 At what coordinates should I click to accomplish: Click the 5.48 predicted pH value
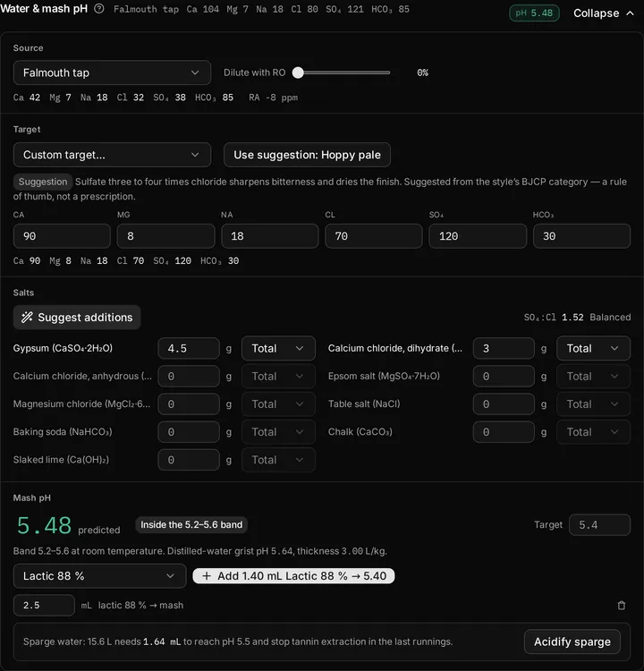[x=44, y=525]
